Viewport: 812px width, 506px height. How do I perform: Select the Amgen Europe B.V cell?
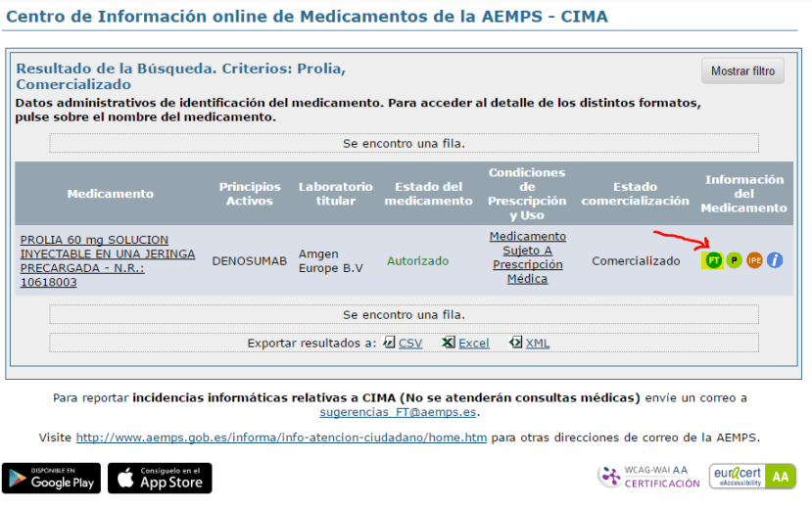331,260
